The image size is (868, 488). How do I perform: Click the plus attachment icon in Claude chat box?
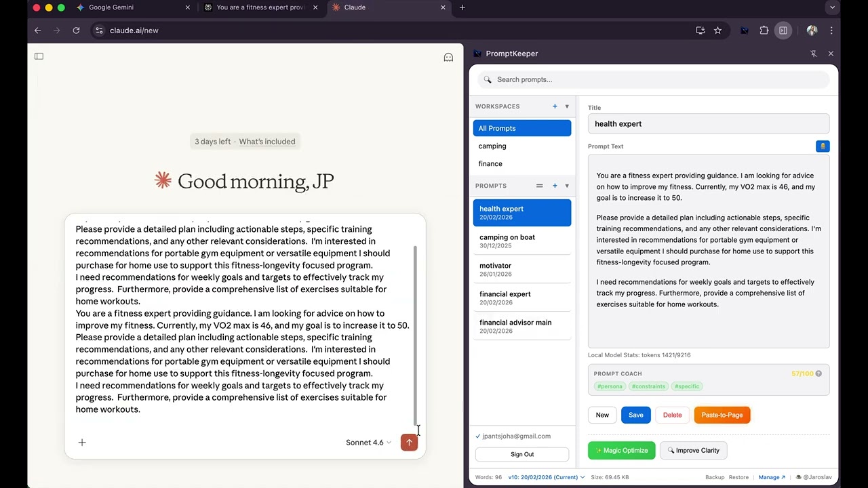(82, 443)
